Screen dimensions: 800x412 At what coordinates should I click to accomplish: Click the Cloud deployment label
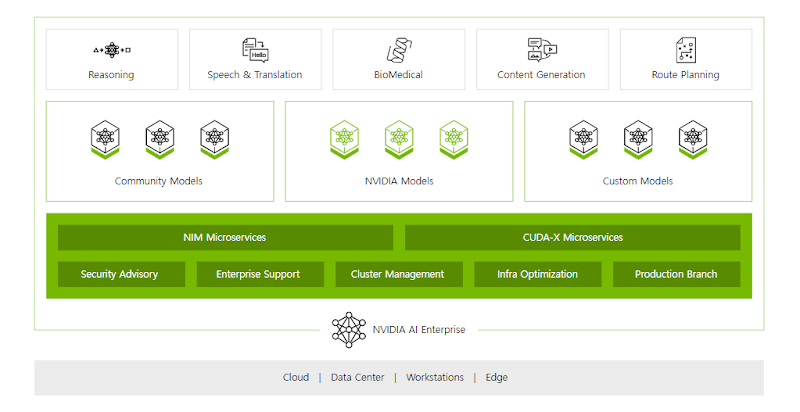[x=296, y=377]
